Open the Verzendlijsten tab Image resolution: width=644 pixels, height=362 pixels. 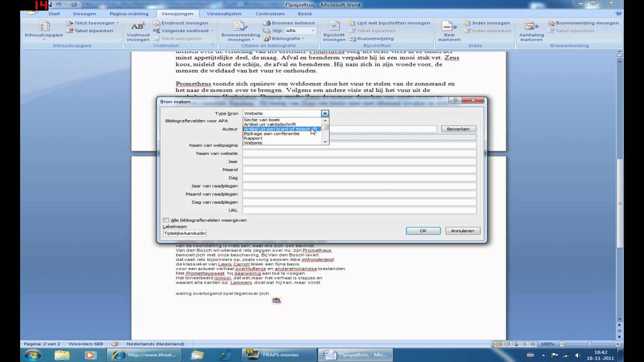[x=224, y=14]
